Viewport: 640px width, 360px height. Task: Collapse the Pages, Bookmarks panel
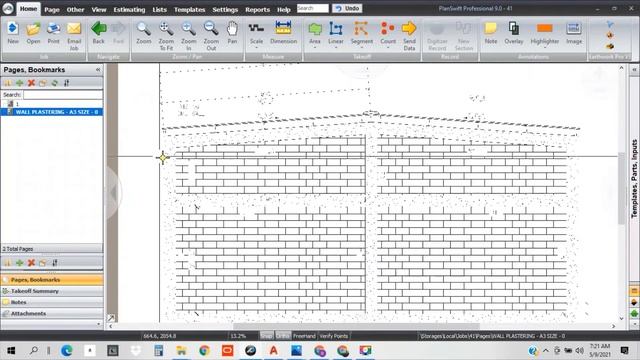98,70
